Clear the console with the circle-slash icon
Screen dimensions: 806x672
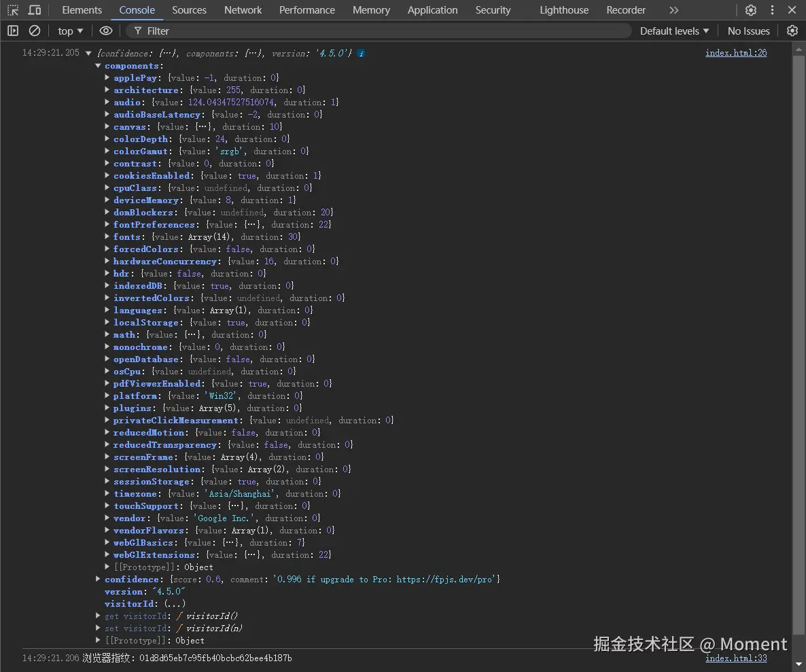(35, 31)
